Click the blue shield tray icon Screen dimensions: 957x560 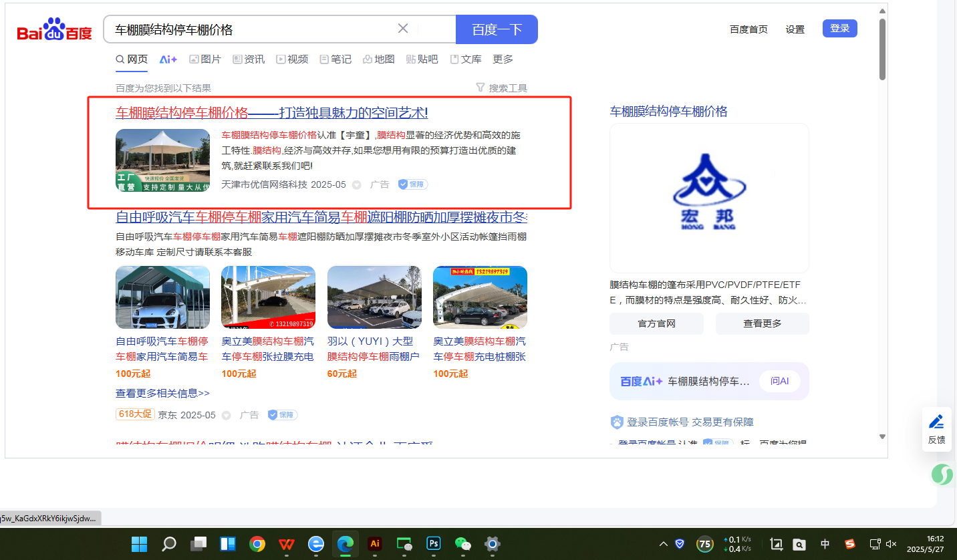click(680, 544)
